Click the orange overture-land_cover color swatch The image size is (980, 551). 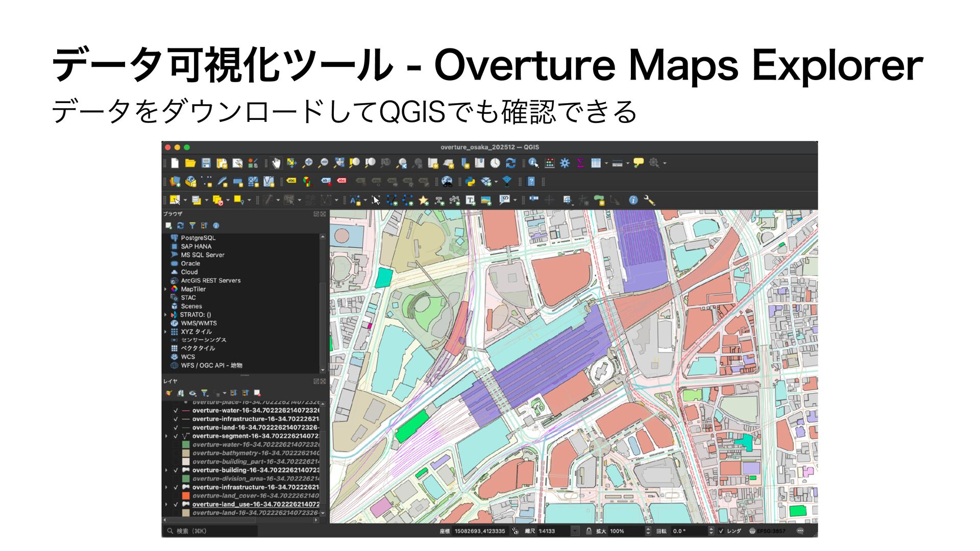[x=186, y=496]
